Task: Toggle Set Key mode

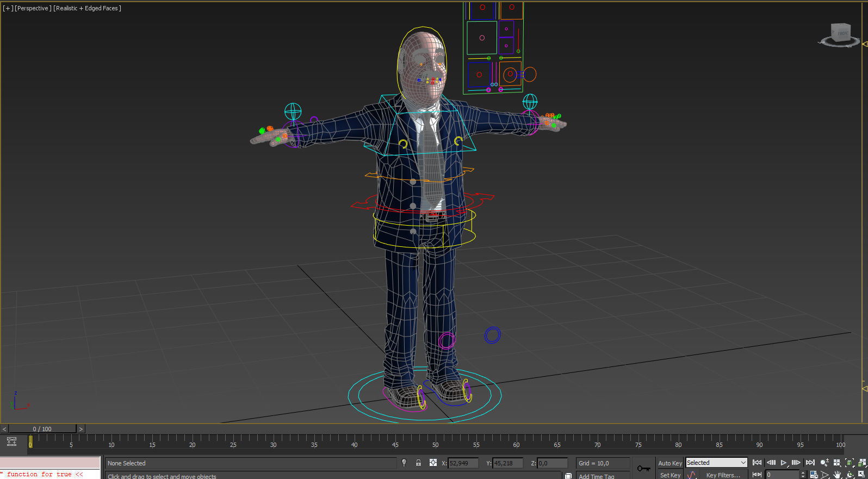Action: tap(670, 475)
